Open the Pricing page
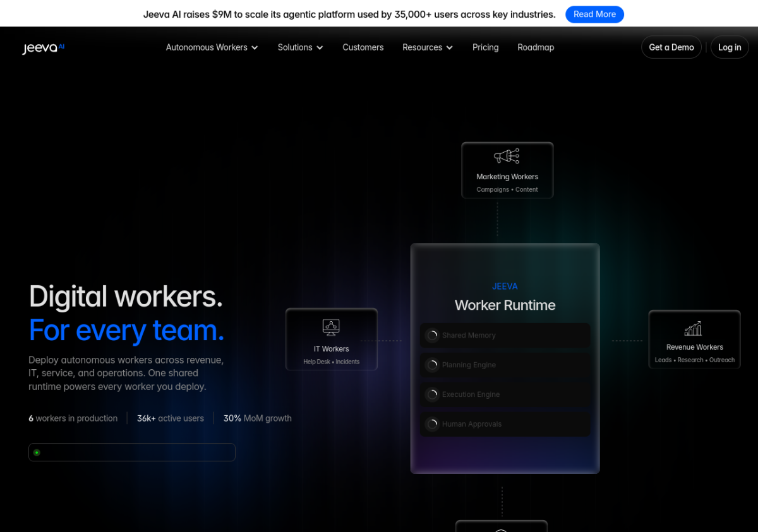 point(486,47)
